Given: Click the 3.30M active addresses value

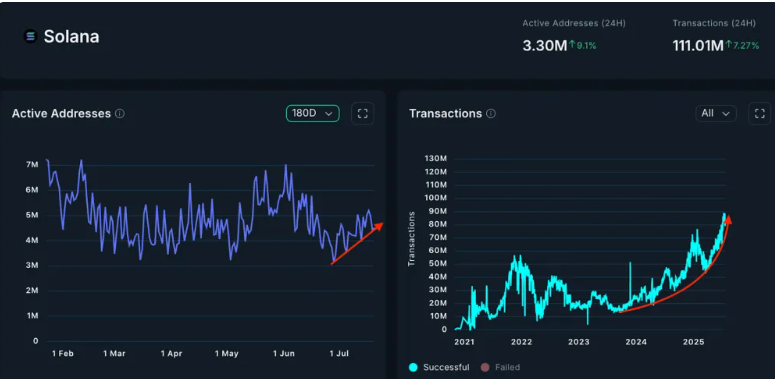Looking at the screenshot, I should (x=545, y=46).
